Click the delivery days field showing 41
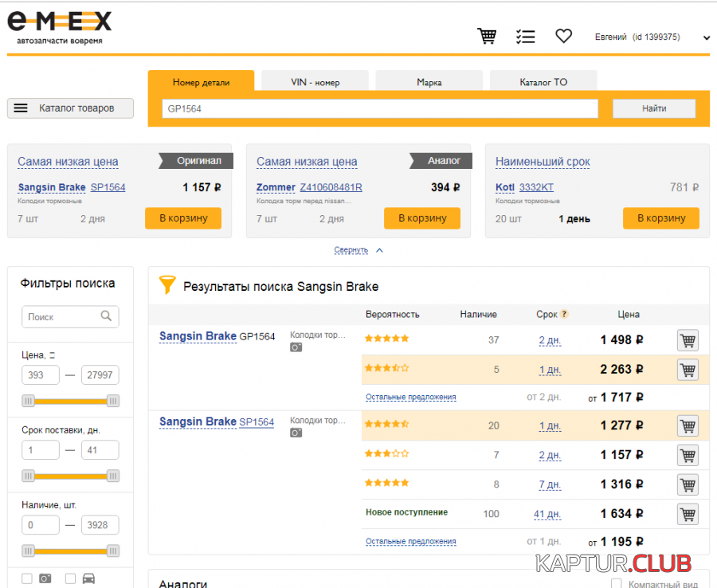This screenshot has width=717, height=588. [x=100, y=450]
